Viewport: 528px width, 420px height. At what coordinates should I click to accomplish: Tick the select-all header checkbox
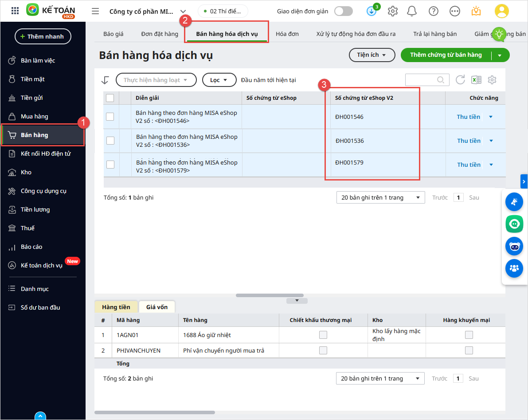coord(110,98)
